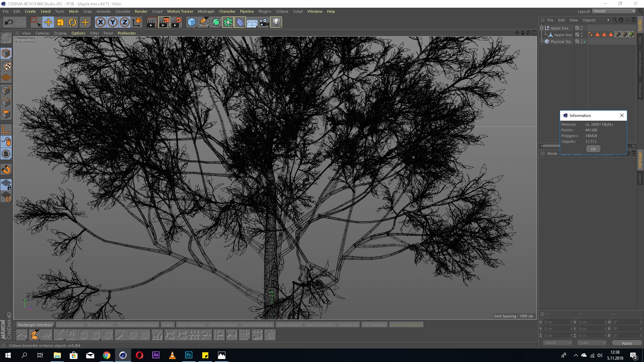This screenshot has width=644, height=362.
Task: Toggle the X axis lock
Action: click(100, 22)
